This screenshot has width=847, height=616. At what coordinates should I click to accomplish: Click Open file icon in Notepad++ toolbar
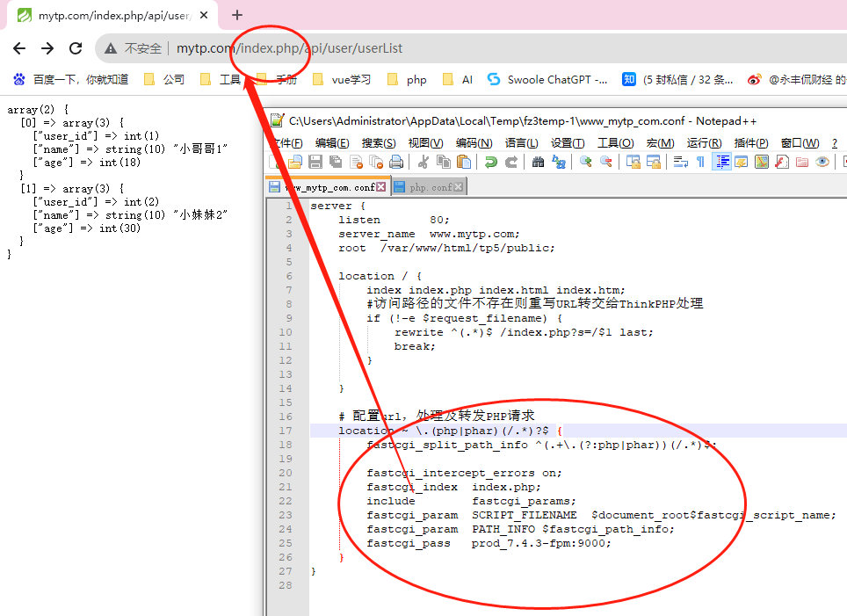(x=295, y=162)
